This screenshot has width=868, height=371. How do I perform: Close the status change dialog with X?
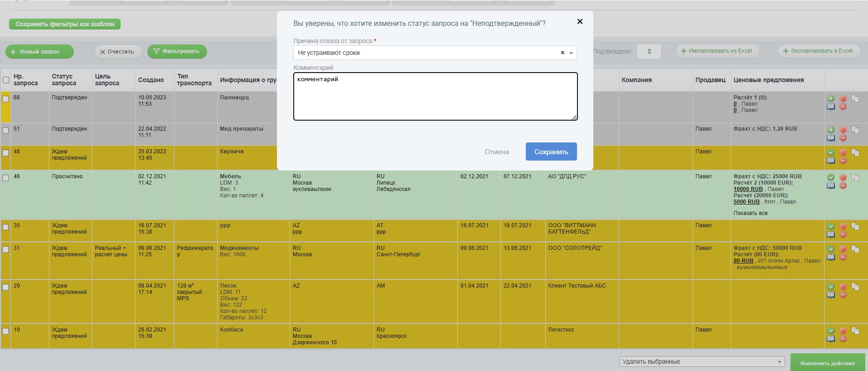click(580, 21)
